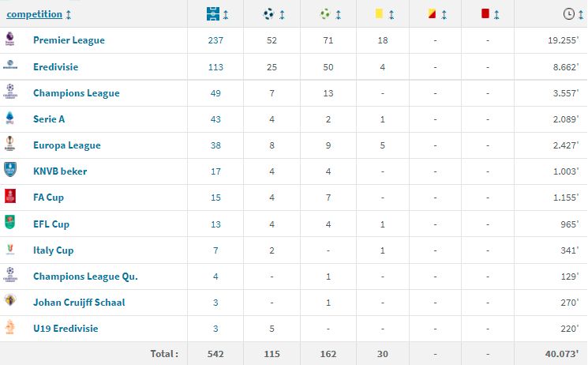Open the Johan Cruijff Schaal link
The width and height of the screenshot is (588, 365).
point(79,302)
